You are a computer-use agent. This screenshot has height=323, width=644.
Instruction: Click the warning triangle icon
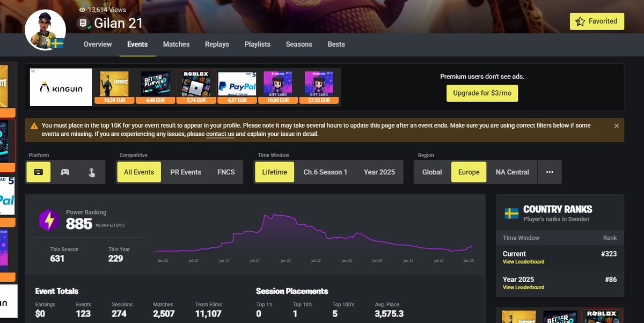click(x=34, y=126)
